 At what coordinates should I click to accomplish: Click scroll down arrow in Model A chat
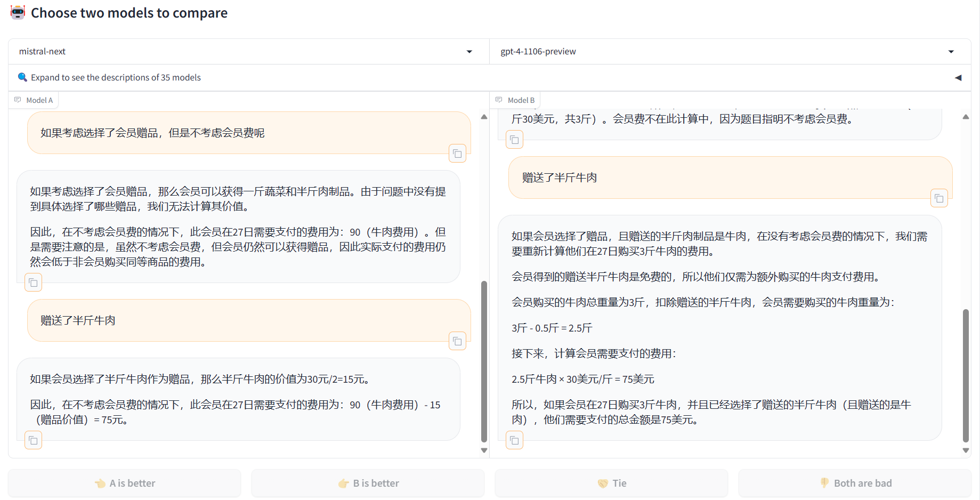(x=484, y=450)
